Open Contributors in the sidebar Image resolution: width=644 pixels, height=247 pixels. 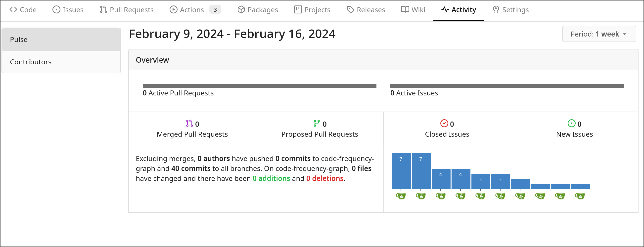pos(61,62)
